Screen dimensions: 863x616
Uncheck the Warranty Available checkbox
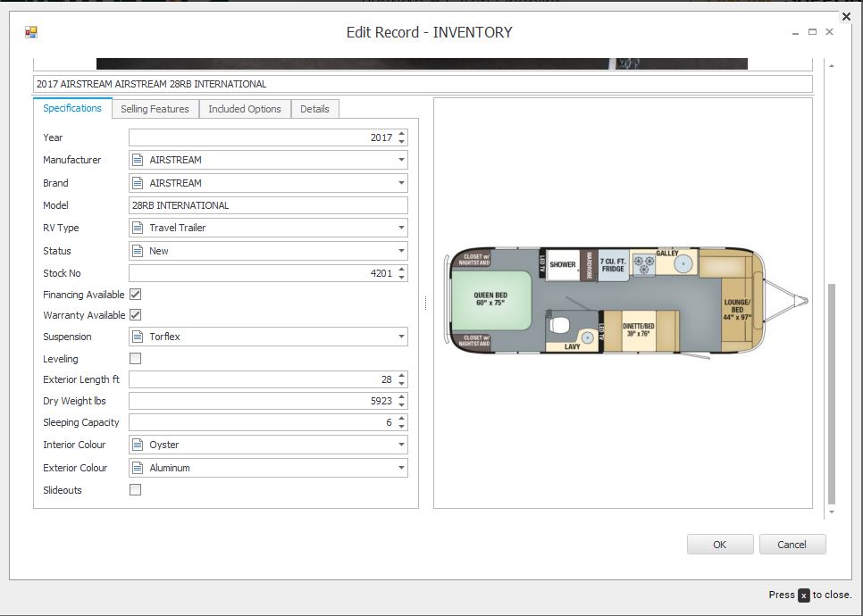coord(136,314)
